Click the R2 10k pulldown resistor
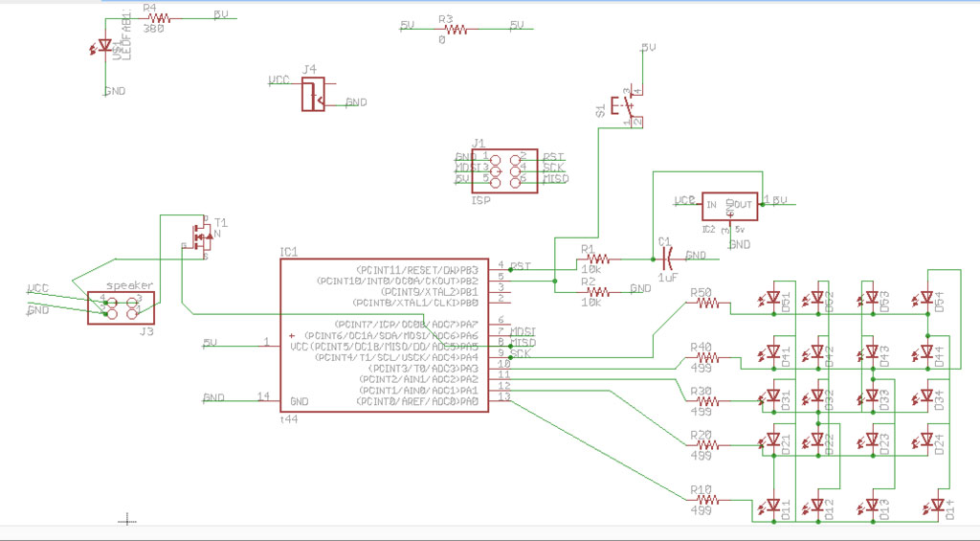 (x=596, y=292)
